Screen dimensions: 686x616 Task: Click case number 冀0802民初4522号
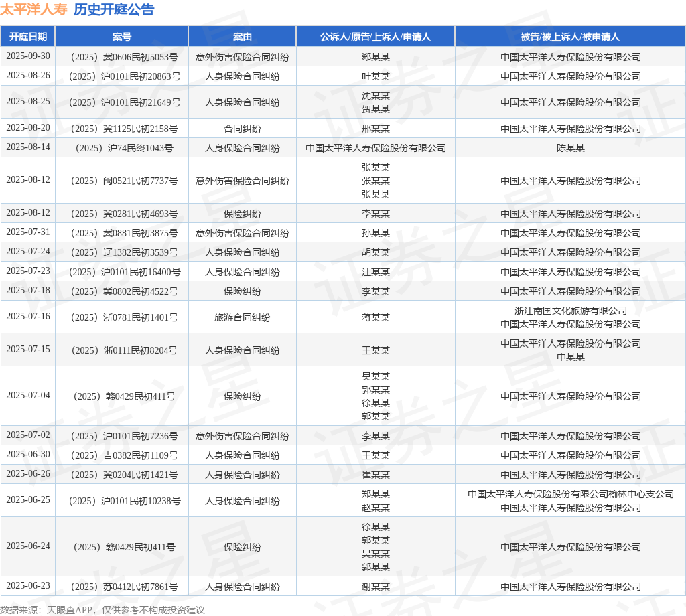[124, 292]
